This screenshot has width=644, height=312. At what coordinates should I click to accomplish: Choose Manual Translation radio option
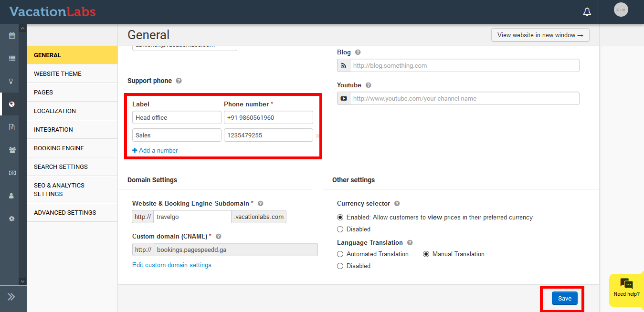pos(426,254)
